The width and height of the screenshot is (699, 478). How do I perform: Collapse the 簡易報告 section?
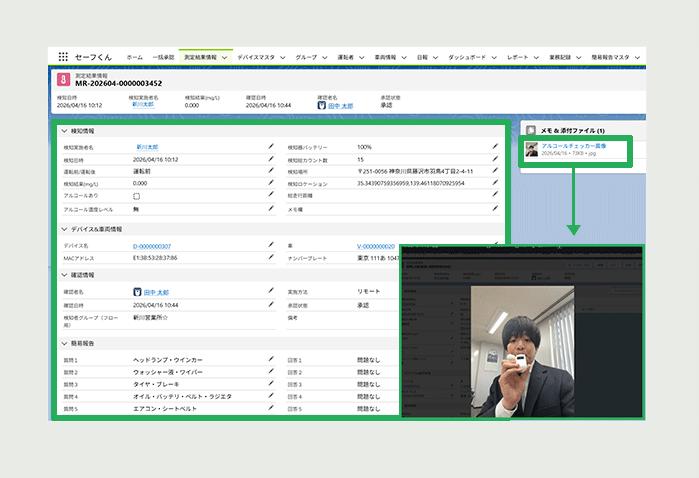[64, 343]
